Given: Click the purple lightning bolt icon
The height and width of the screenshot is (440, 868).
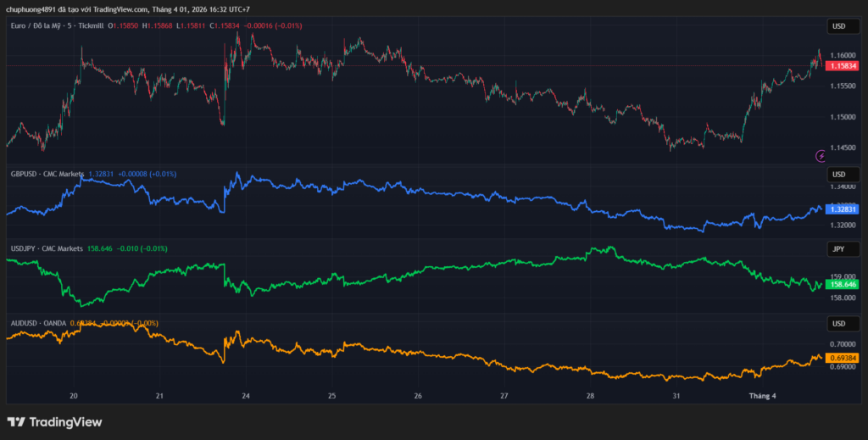Looking at the screenshot, I should pyautogui.click(x=821, y=156).
